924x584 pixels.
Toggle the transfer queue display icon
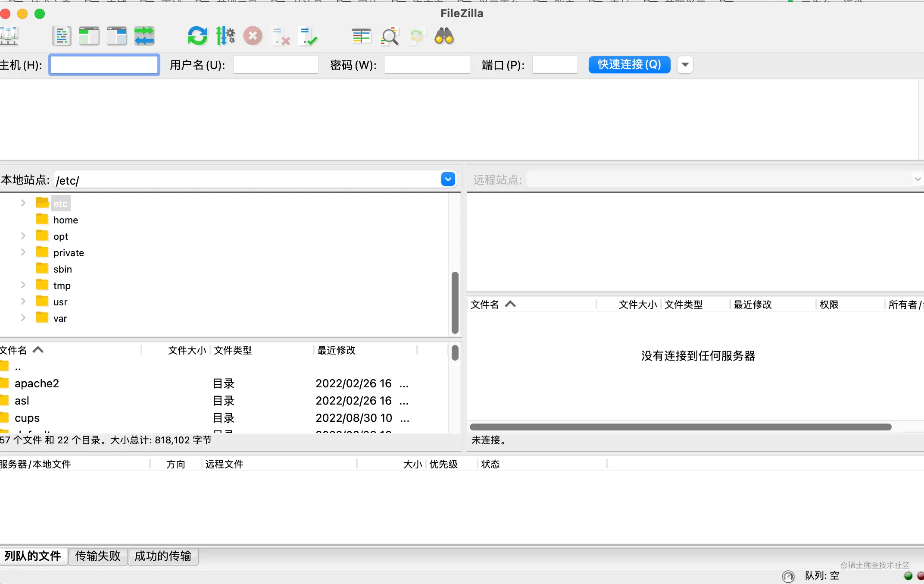click(144, 36)
